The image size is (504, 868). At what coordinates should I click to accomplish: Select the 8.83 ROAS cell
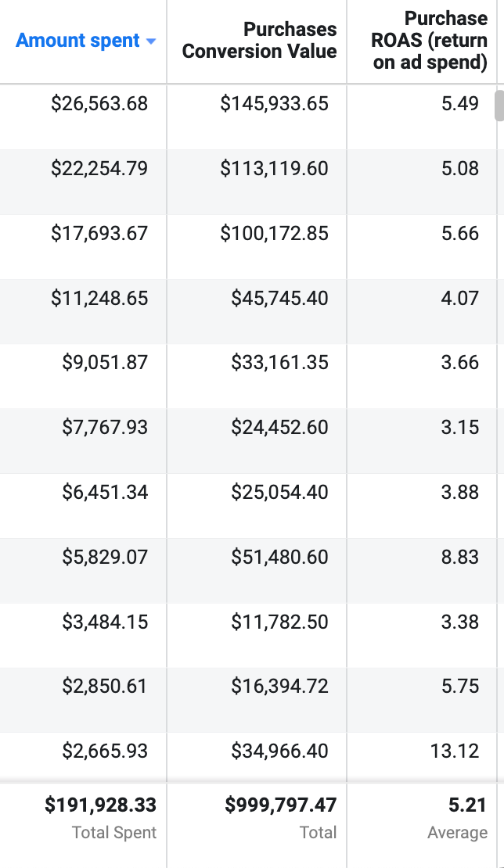pos(460,558)
